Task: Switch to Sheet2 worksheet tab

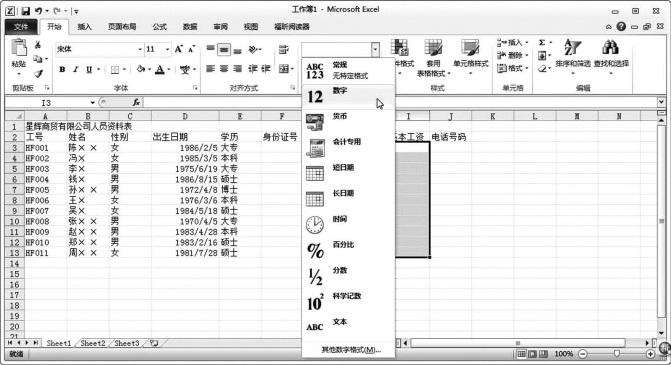Action: [x=93, y=343]
